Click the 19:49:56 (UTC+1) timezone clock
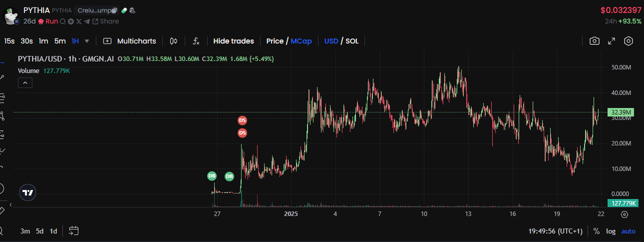Image resolution: width=644 pixels, height=242 pixels. click(x=555, y=231)
